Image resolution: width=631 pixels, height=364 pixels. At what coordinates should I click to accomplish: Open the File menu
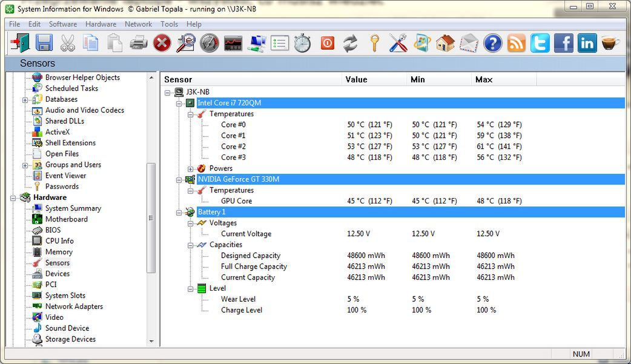point(15,24)
